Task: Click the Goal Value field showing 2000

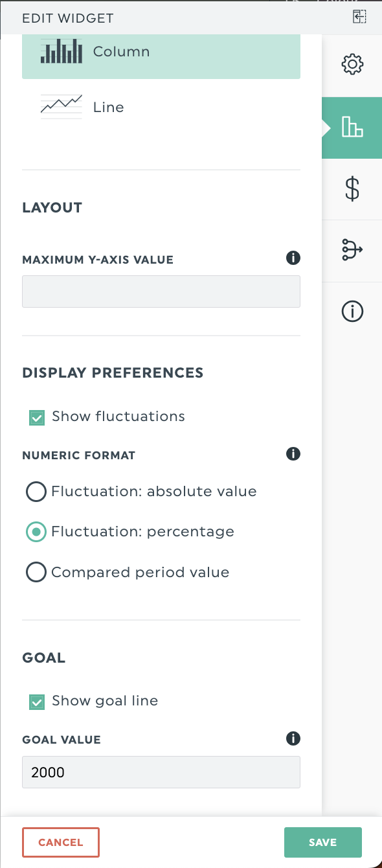Action: tap(161, 772)
